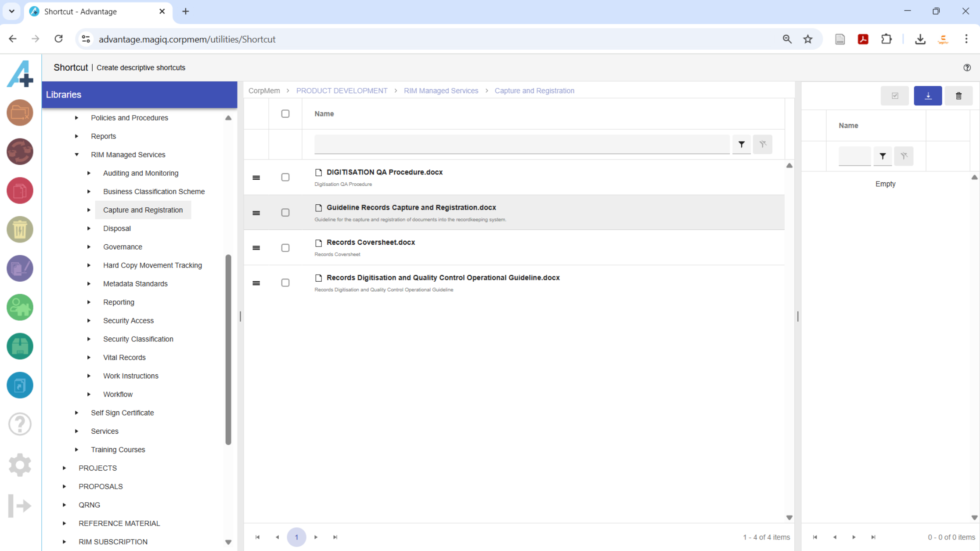Click the RIM Managed Services breadcrumb link
This screenshot has width=980, height=551.
(441, 91)
